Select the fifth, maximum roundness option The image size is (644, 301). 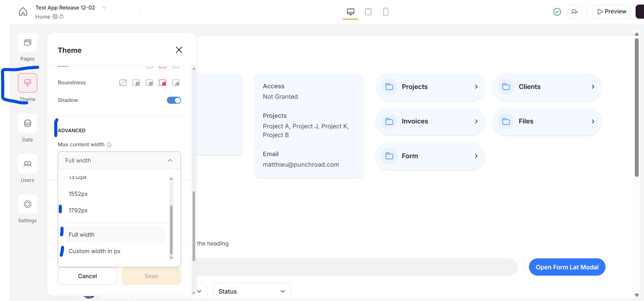[x=176, y=83]
